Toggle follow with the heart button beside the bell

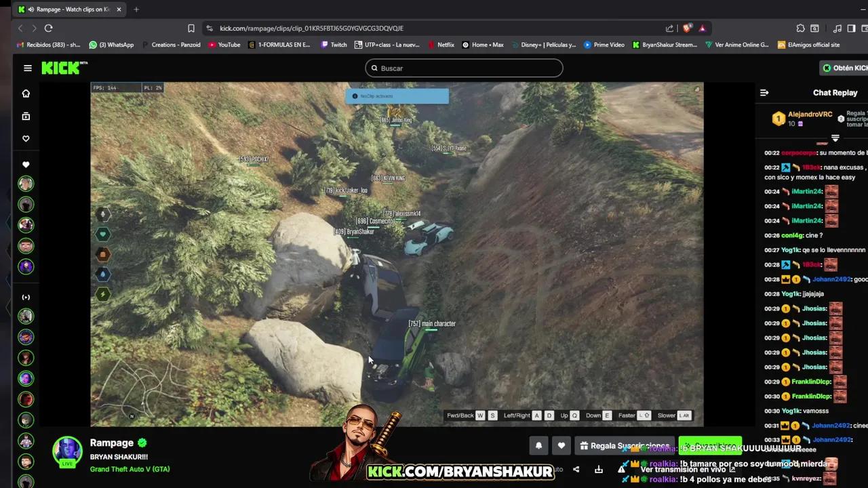(561, 445)
